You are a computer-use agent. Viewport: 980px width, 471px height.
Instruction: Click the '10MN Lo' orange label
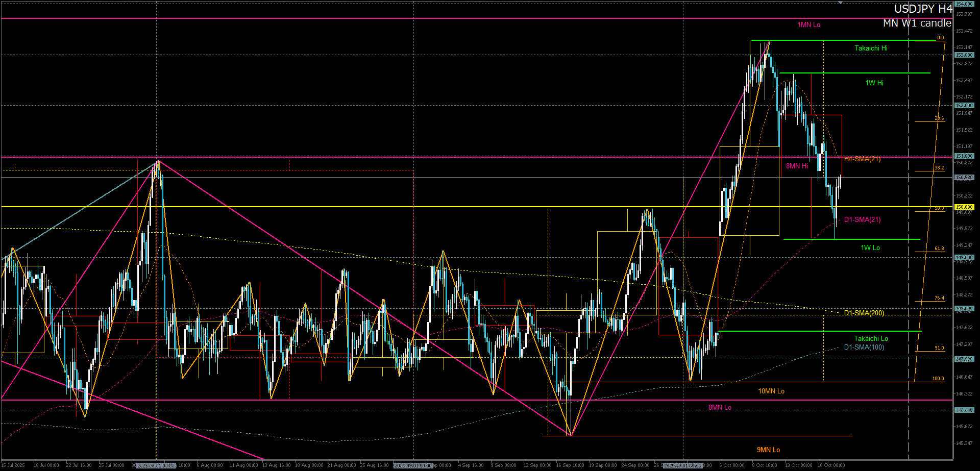(x=771, y=391)
